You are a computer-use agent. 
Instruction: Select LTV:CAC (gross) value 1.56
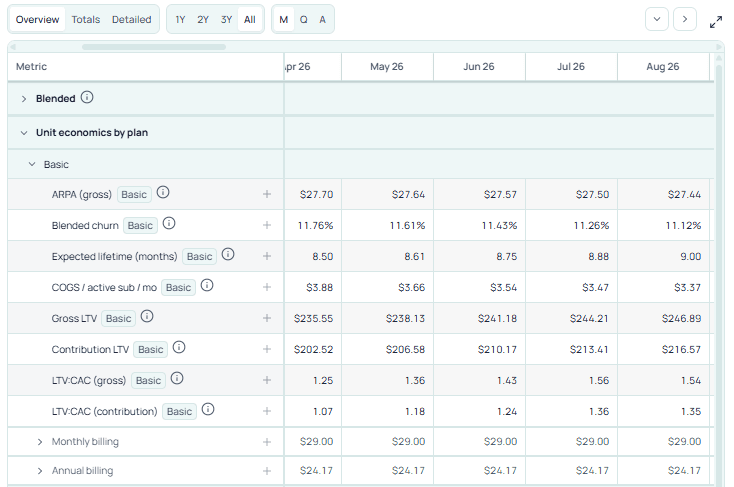[599, 381]
